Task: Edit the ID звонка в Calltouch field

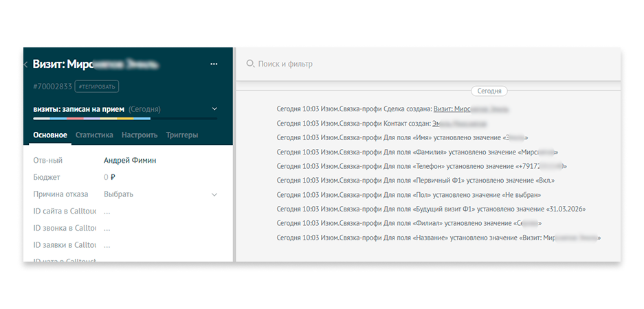Action: click(x=107, y=228)
